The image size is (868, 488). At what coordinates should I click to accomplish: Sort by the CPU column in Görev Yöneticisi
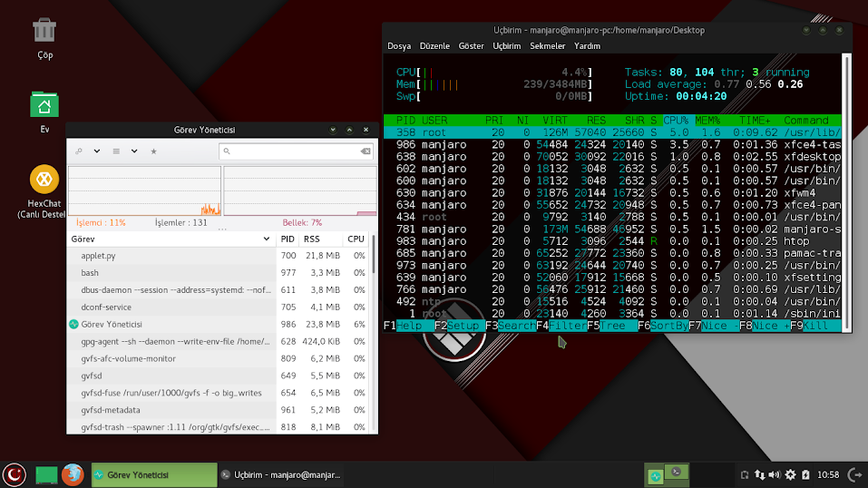356,239
